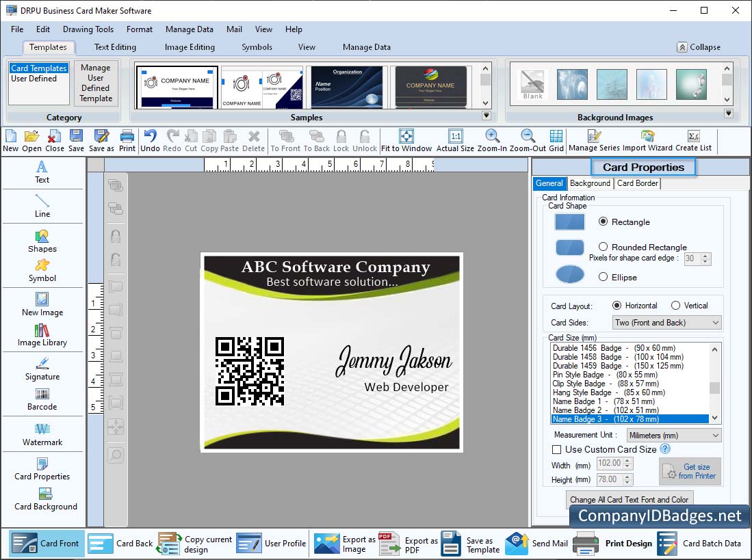Launch the Import Wizard
752x560 pixels.
pos(647,142)
